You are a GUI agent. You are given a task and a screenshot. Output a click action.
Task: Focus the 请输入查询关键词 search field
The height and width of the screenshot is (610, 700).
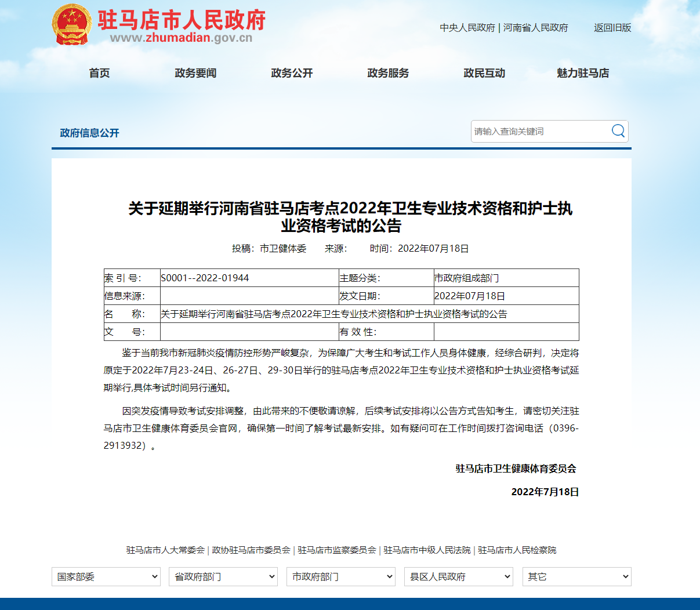[541, 132]
